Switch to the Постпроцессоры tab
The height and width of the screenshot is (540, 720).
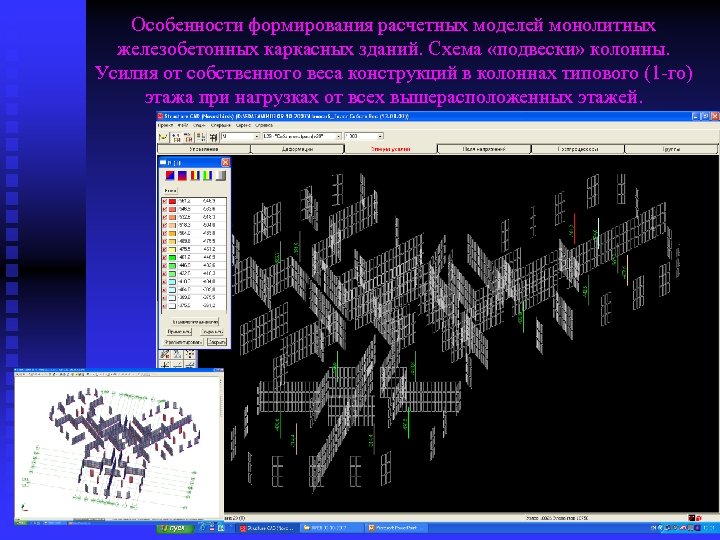point(578,149)
